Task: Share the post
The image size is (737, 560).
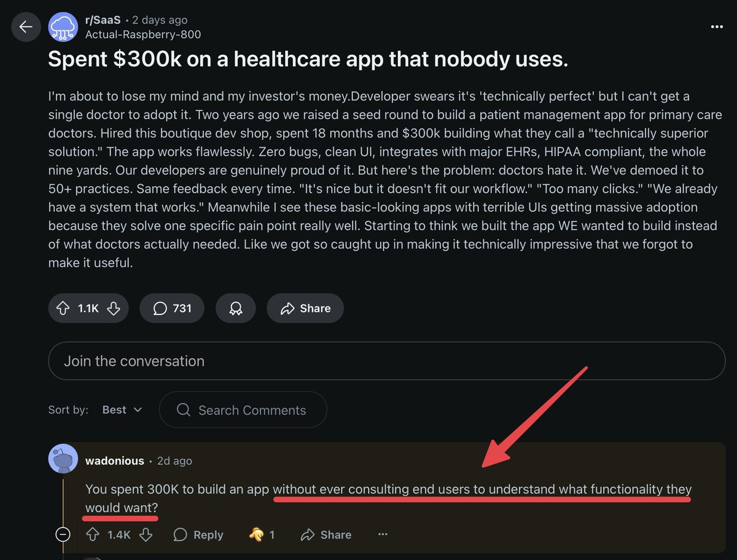Action: click(x=305, y=308)
